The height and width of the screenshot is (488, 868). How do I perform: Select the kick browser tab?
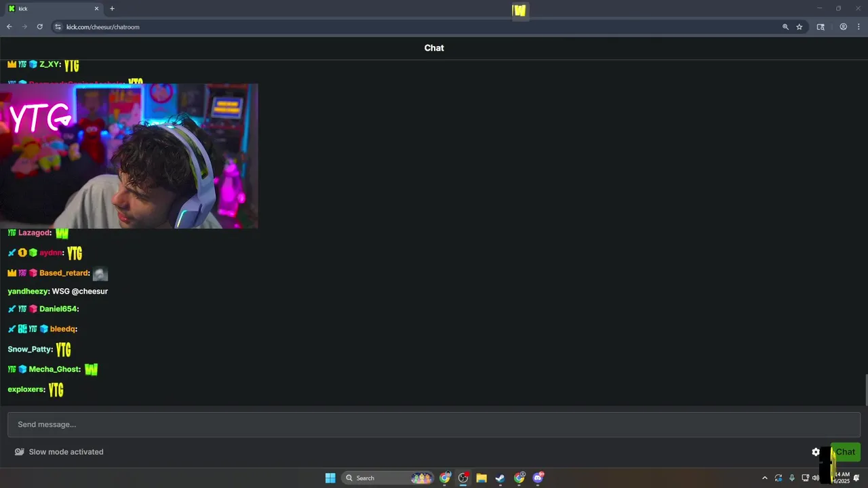pyautogui.click(x=53, y=9)
